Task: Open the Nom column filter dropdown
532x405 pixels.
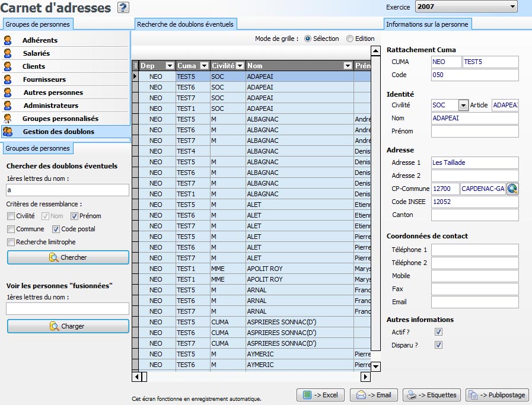Action: [x=348, y=65]
